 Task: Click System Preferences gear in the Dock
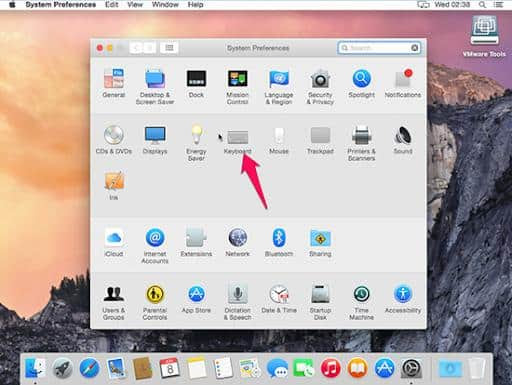pos(411,368)
